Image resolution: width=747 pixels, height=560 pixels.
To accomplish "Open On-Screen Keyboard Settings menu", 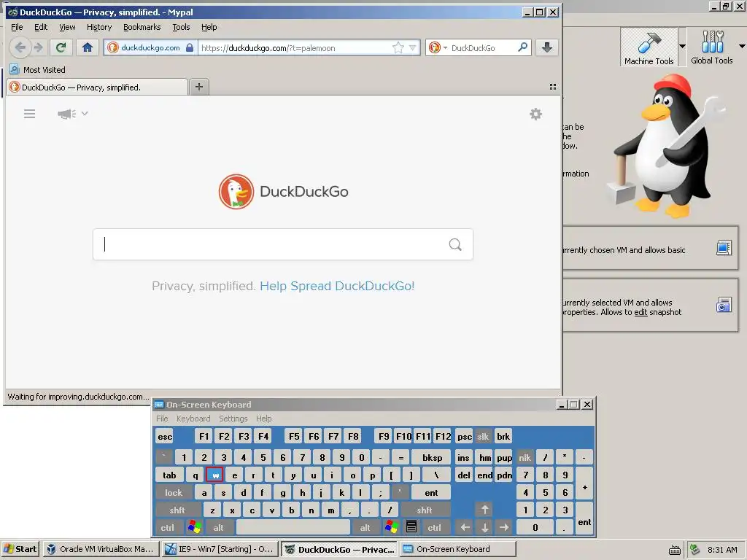I will click(233, 419).
